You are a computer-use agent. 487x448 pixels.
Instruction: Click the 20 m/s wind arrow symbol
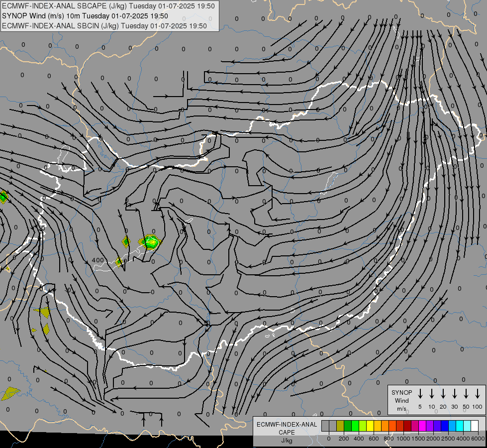[x=443, y=394]
